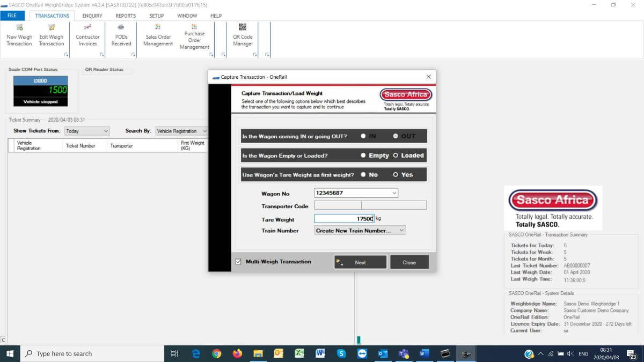Open the QR Code Manager
The height and width of the screenshot is (362, 644).
[243, 35]
